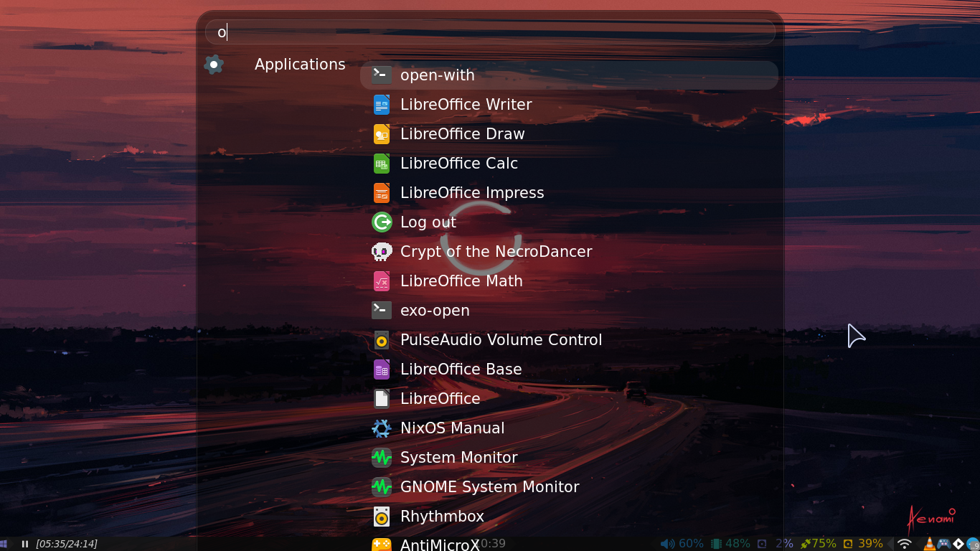Click the exo-open terminal icon
The width and height of the screenshot is (980, 551).
(x=382, y=310)
